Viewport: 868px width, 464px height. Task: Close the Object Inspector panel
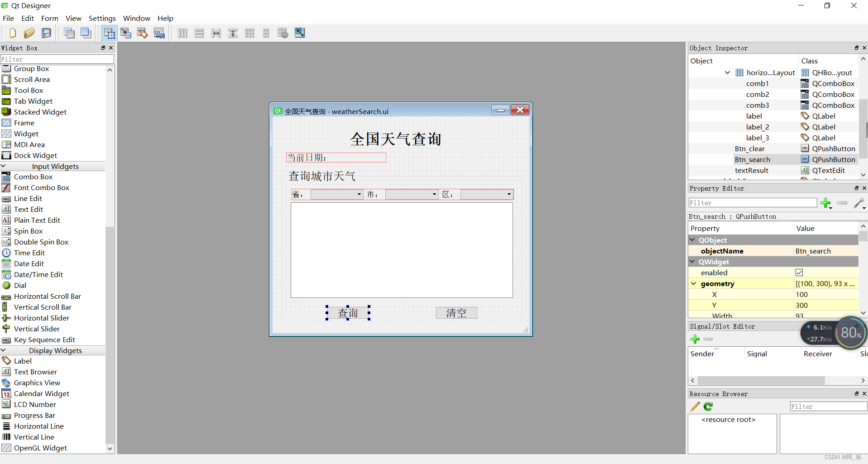pyautogui.click(x=864, y=48)
